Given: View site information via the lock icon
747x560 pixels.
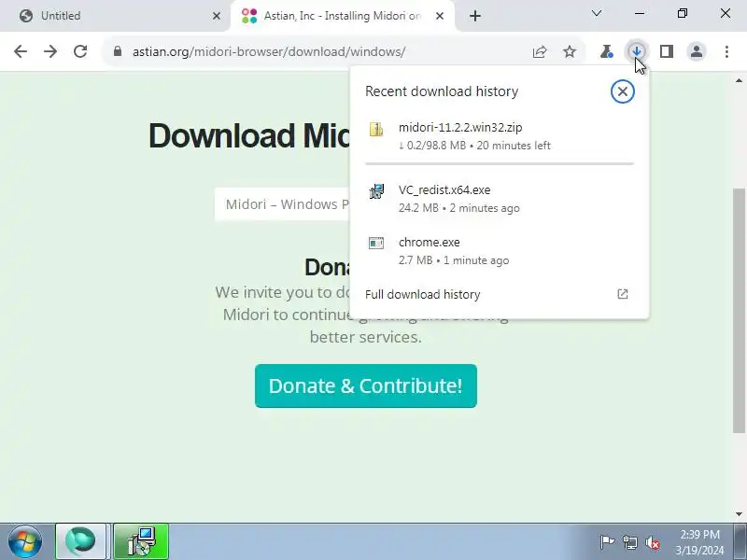Looking at the screenshot, I should click(x=118, y=51).
